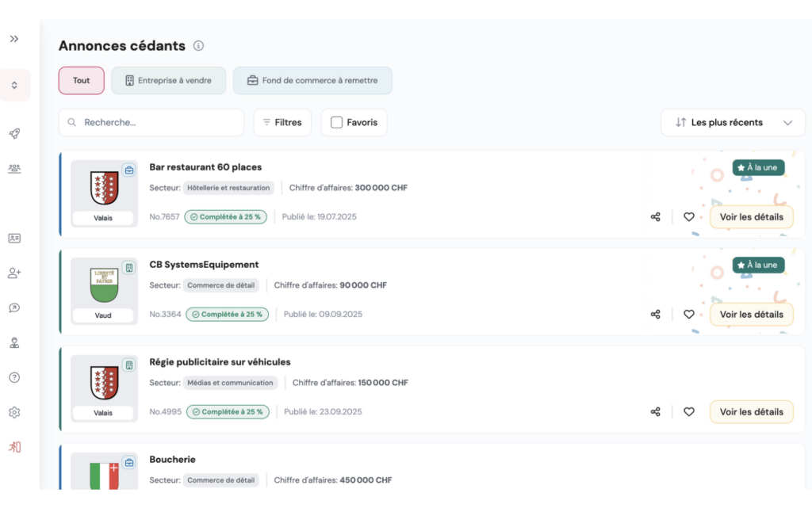Screen dimensions: 812x512
Task: Open the add user sidebar icon
Action: coord(14,273)
